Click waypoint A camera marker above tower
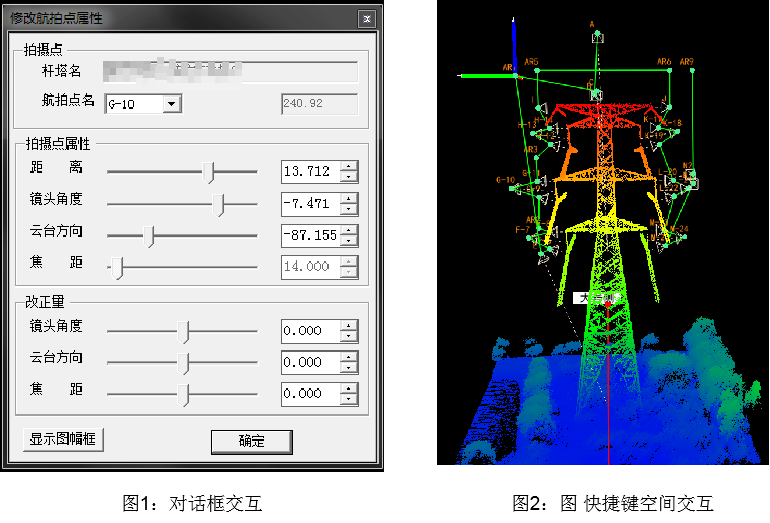The height and width of the screenshot is (523, 770). point(597,37)
